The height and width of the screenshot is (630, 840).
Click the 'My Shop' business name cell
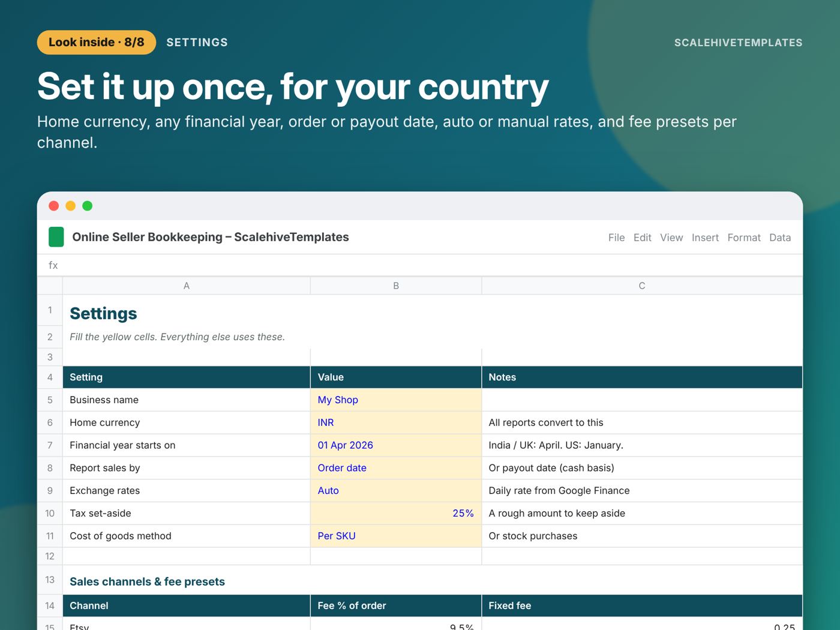pos(396,400)
